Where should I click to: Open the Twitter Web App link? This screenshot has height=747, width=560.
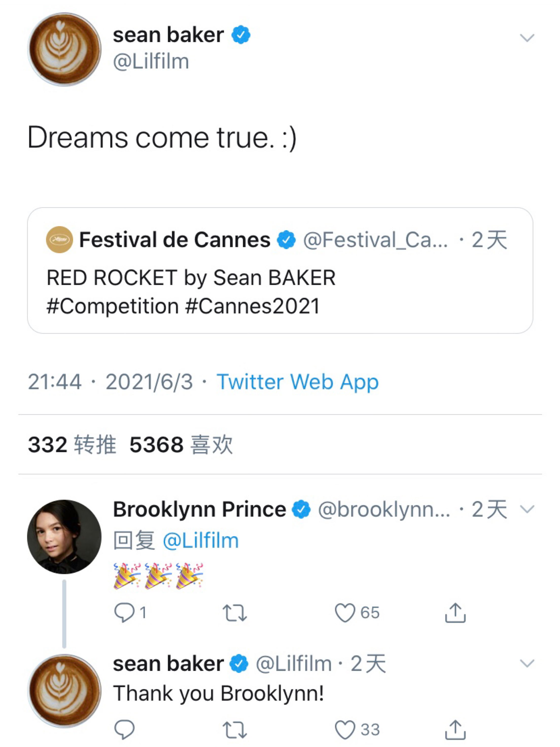(x=297, y=382)
